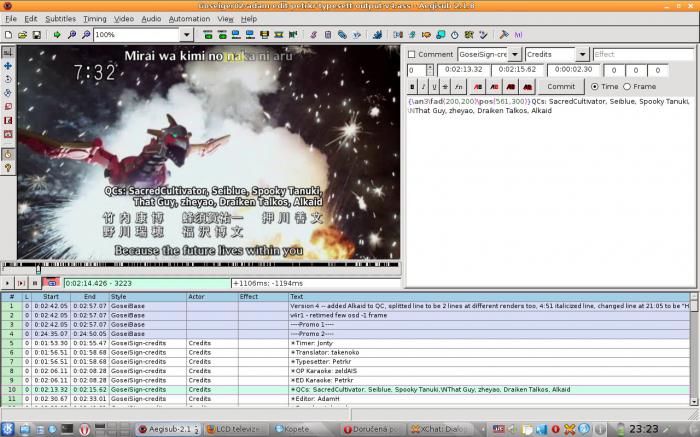Select the Frame radio button
Image resolution: width=700 pixels, height=437 pixels.
click(x=627, y=87)
